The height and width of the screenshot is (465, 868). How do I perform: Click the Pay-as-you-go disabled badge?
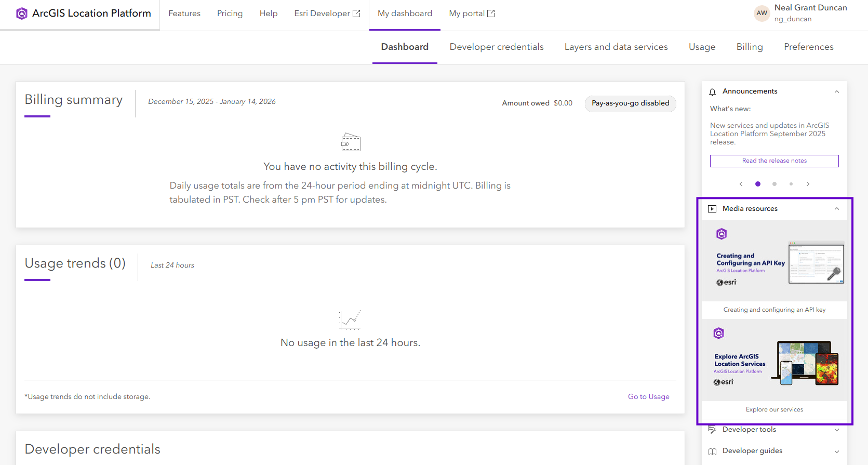pos(631,103)
